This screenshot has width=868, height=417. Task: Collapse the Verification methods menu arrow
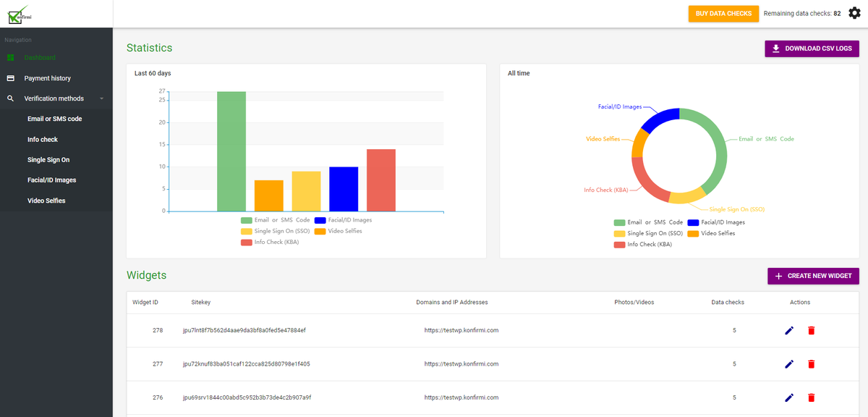point(102,98)
